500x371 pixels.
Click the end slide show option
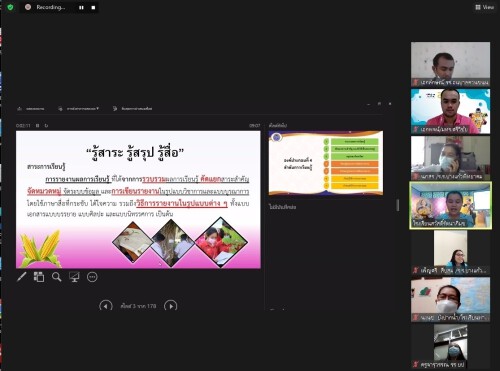[x=132, y=109]
